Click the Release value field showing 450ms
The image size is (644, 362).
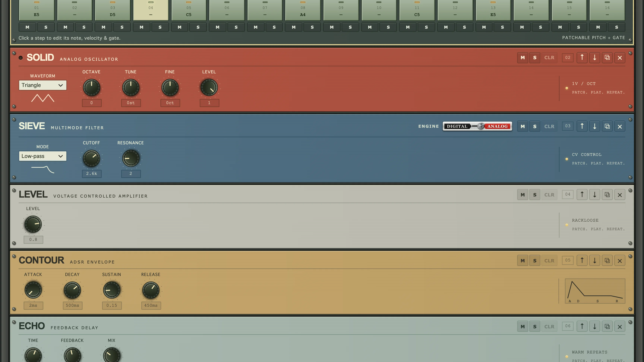coord(151,306)
